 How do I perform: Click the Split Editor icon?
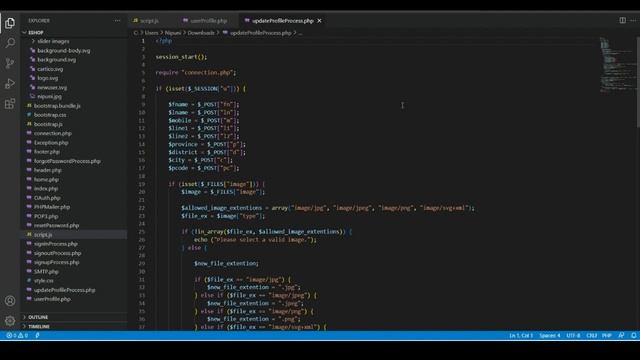pyautogui.click(x=622, y=20)
